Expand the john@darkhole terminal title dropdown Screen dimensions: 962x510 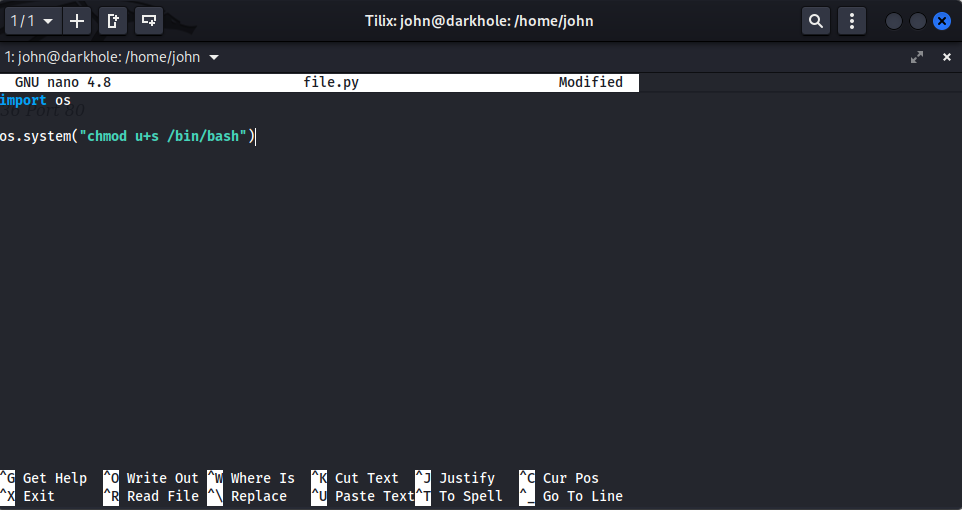pos(214,57)
